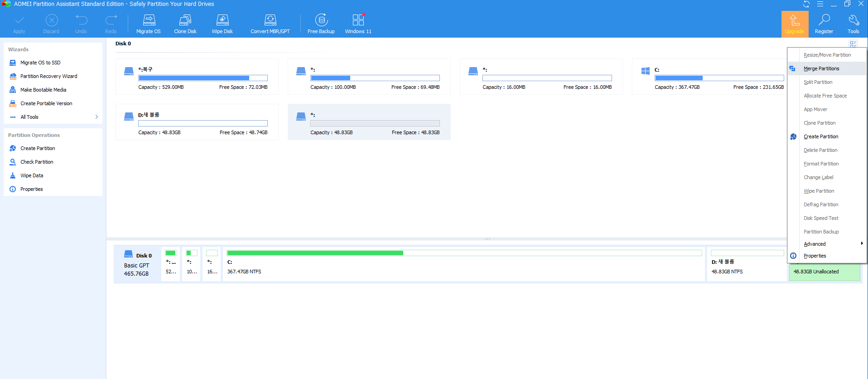Choose Resize/Move Partition from context menu

point(827,55)
